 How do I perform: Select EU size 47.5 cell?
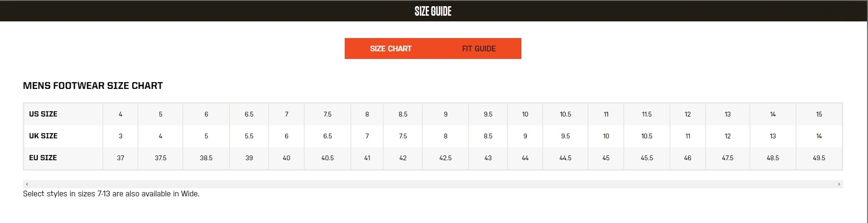728,158
